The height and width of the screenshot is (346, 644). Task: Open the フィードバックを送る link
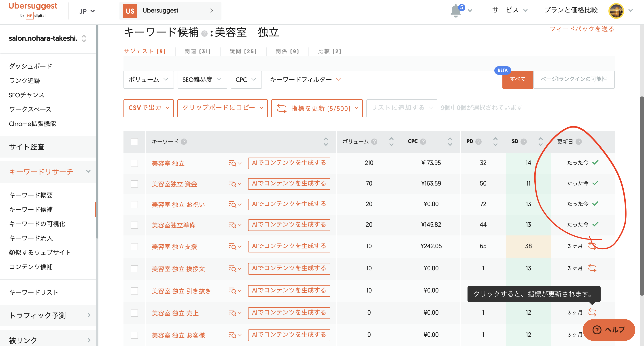click(582, 29)
